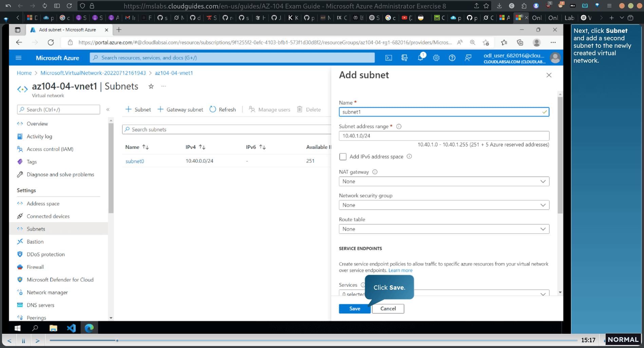
Task: Open Edge zoom magnifier icon
Action: (x=473, y=42)
